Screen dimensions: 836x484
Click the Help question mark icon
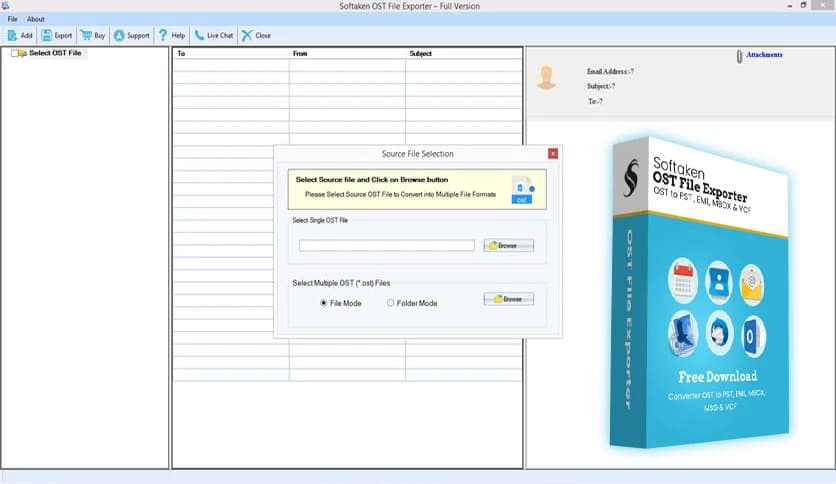click(x=163, y=35)
